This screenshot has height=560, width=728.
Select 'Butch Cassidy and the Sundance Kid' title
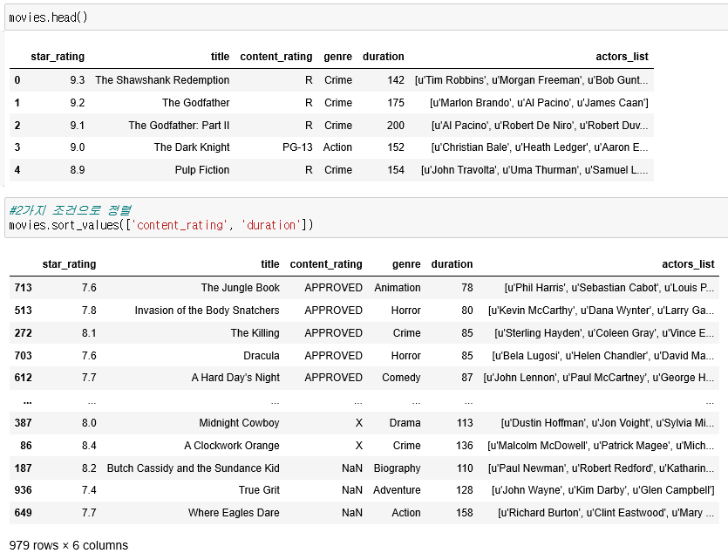pyautogui.click(x=194, y=468)
